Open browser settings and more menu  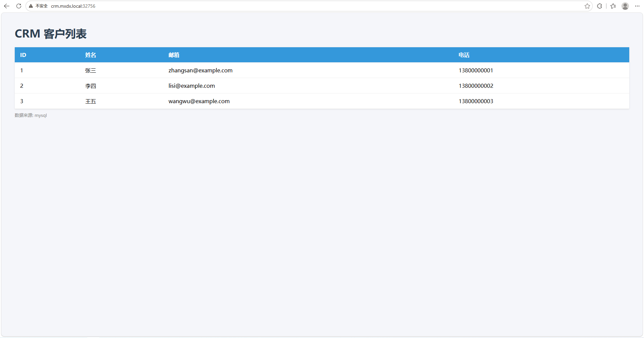click(637, 6)
